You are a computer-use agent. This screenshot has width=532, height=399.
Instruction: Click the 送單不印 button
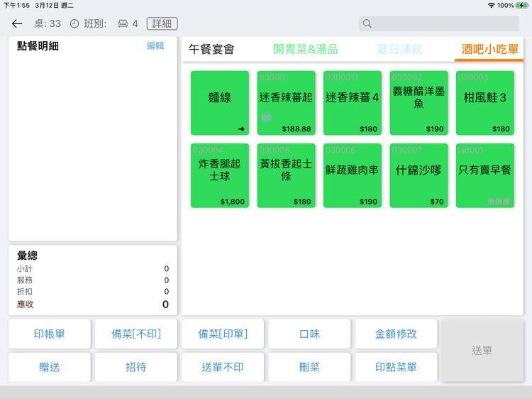click(x=223, y=367)
